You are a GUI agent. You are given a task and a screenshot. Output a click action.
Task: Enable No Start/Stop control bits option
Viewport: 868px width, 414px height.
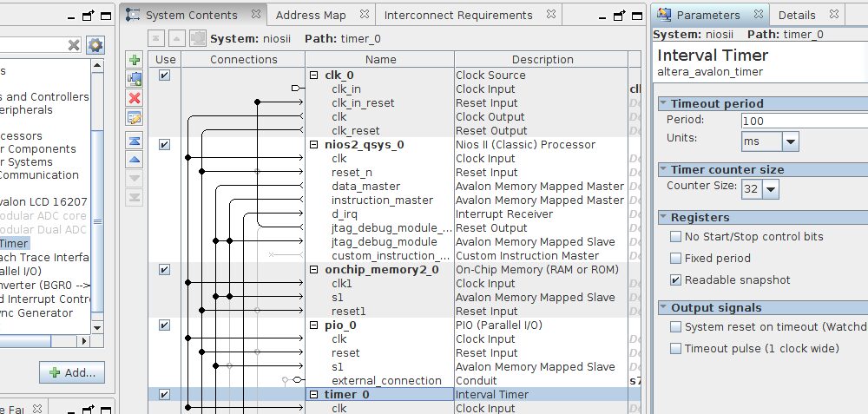pyautogui.click(x=676, y=237)
